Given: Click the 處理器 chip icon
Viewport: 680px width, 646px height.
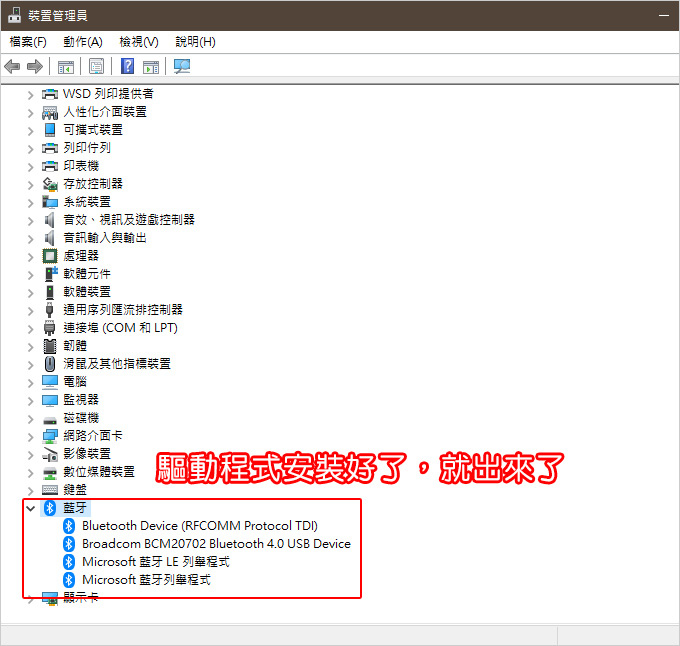Looking at the screenshot, I should coord(50,256).
